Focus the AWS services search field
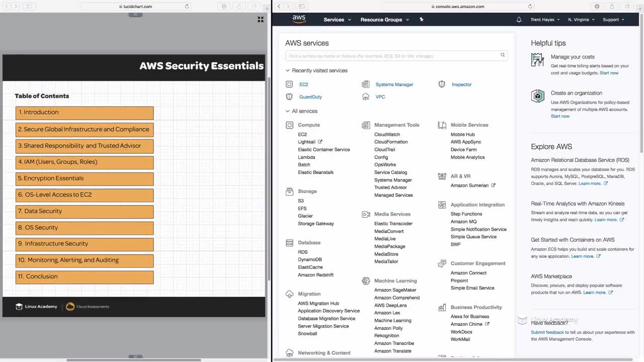This screenshot has height=362, width=644. (x=396, y=56)
